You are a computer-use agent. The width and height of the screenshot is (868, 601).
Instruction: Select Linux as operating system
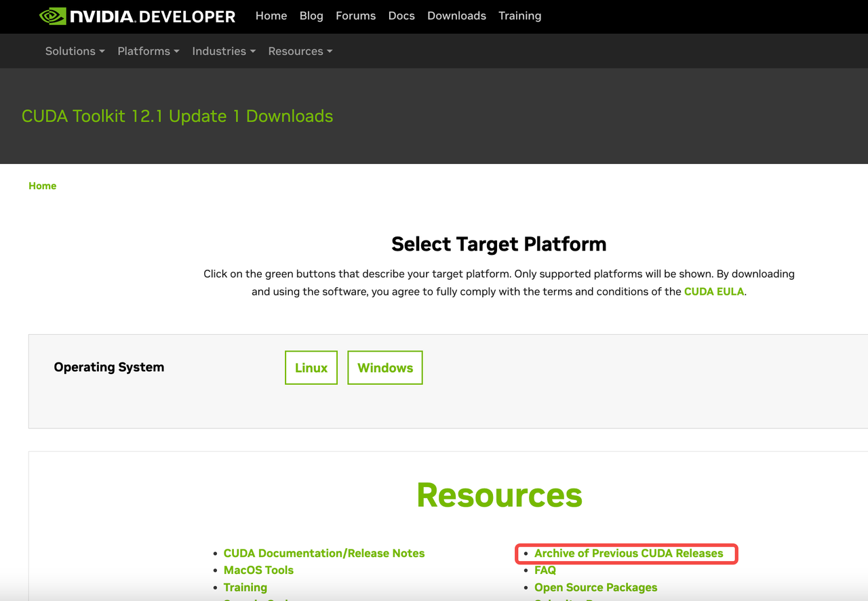point(311,367)
